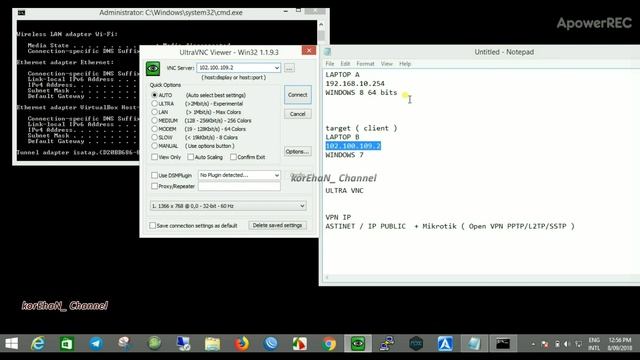Click Delete saved settings button
The height and width of the screenshot is (360, 640).
pos(277,225)
